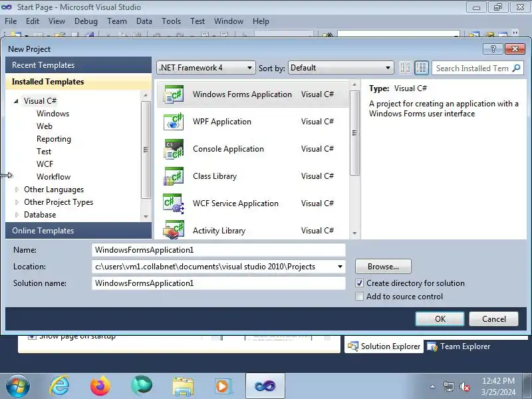Open the Window menu
This screenshot has width=532, height=399.
click(x=228, y=21)
